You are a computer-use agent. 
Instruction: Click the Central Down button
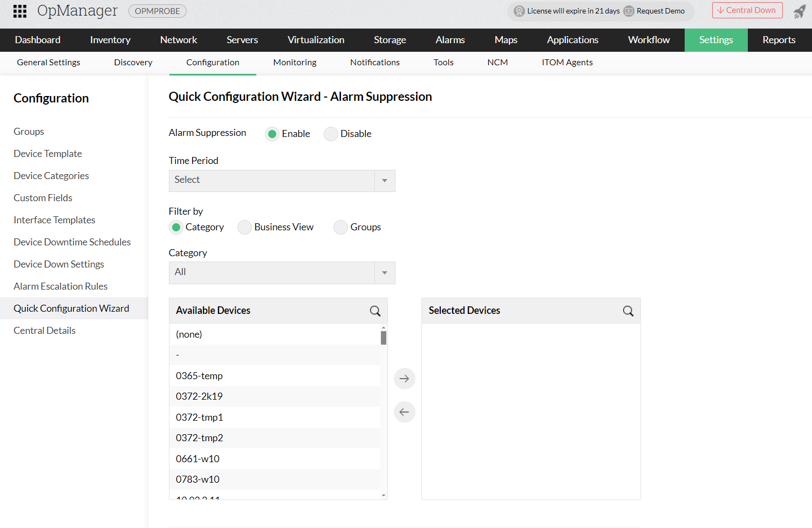pyautogui.click(x=747, y=10)
